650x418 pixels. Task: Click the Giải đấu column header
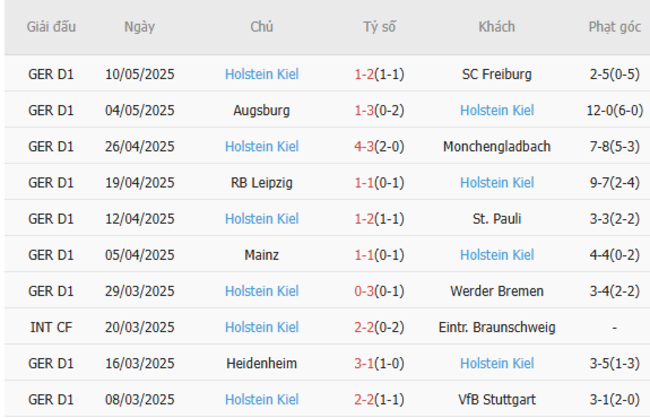point(52,27)
